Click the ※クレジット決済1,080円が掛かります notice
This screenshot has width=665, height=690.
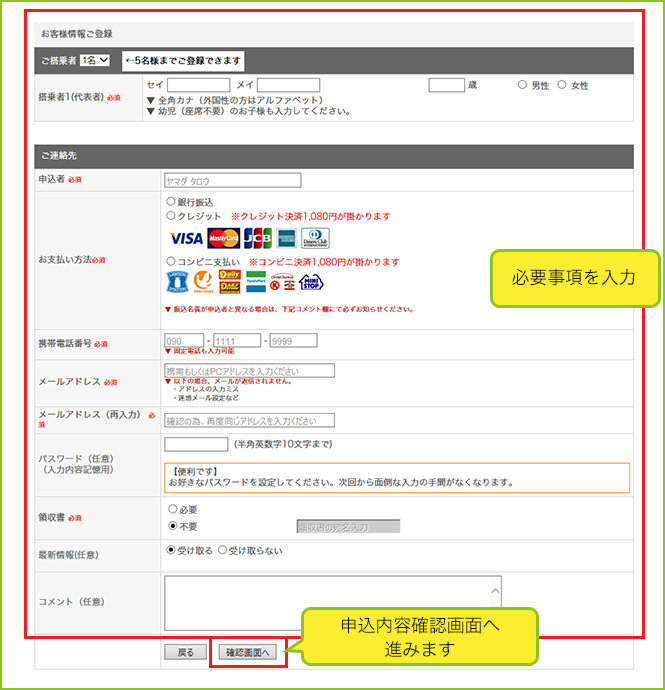311,216
